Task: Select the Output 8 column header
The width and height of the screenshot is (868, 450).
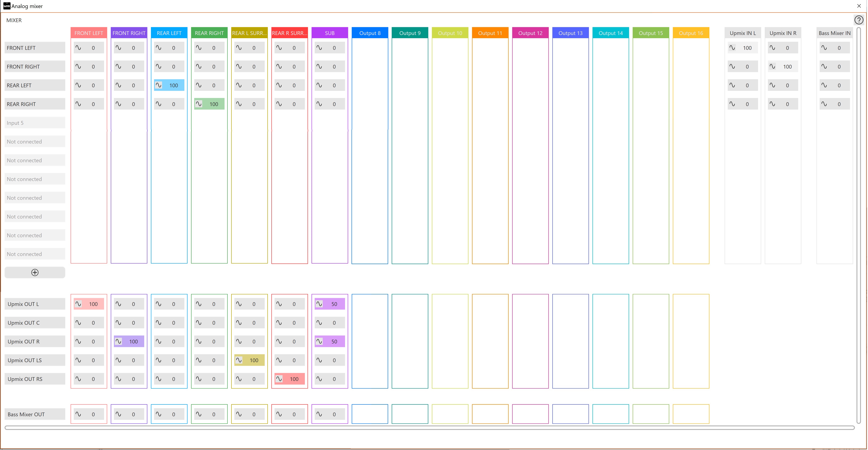Action: coord(370,33)
